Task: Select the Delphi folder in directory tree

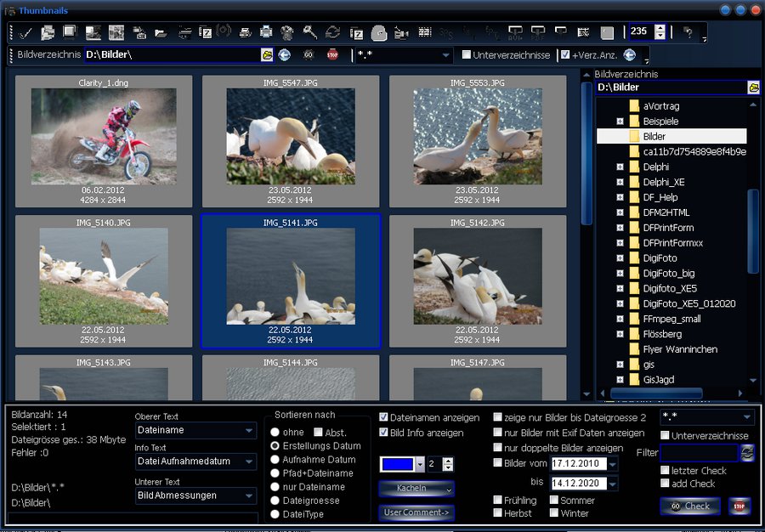Action: click(x=655, y=167)
